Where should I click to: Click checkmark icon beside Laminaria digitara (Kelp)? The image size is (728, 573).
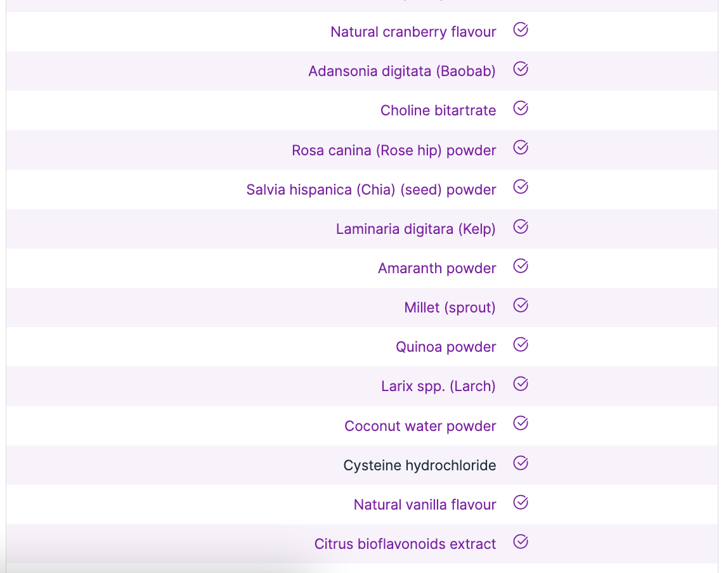(521, 227)
